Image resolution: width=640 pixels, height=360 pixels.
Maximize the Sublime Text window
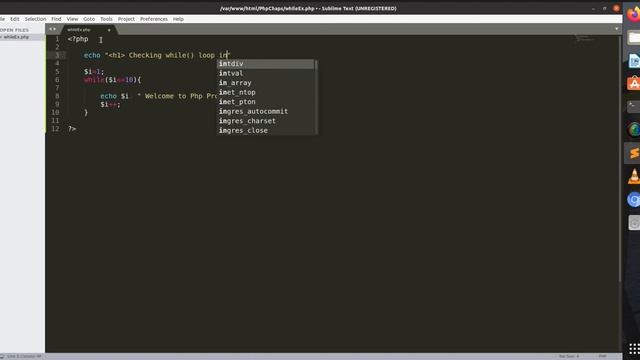click(x=604, y=8)
